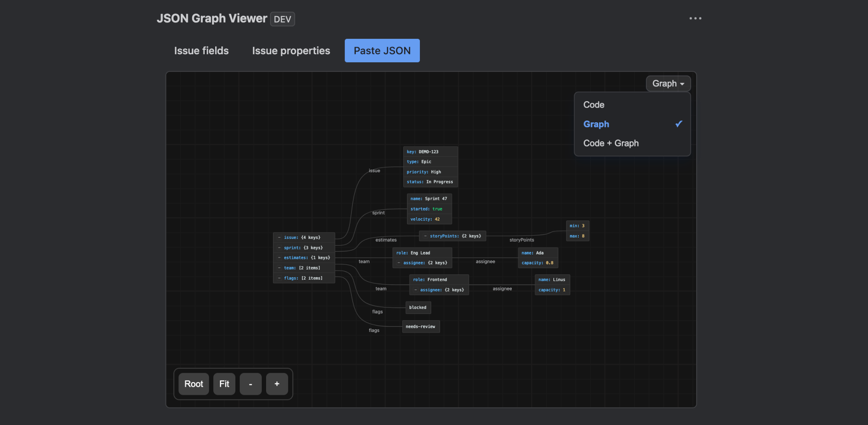The image size is (868, 425).
Task: Zoom in with the plus button
Action: tap(277, 384)
